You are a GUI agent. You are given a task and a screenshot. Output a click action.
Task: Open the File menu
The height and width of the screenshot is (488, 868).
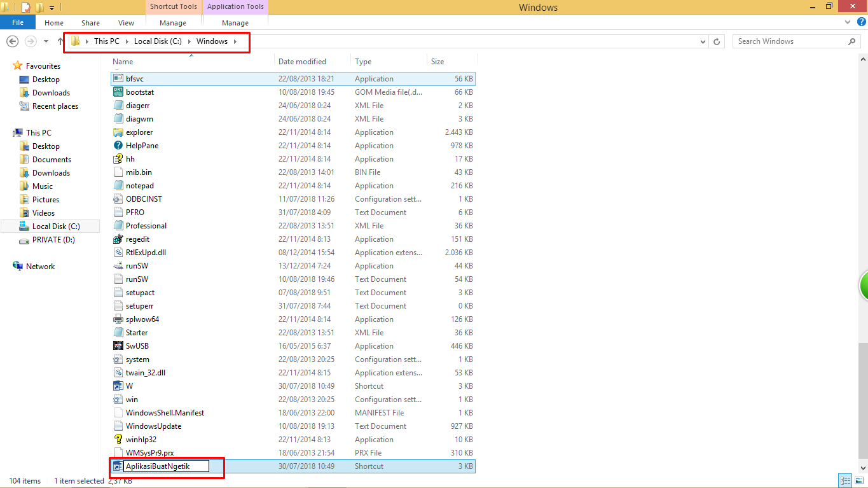(x=18, y=22)
